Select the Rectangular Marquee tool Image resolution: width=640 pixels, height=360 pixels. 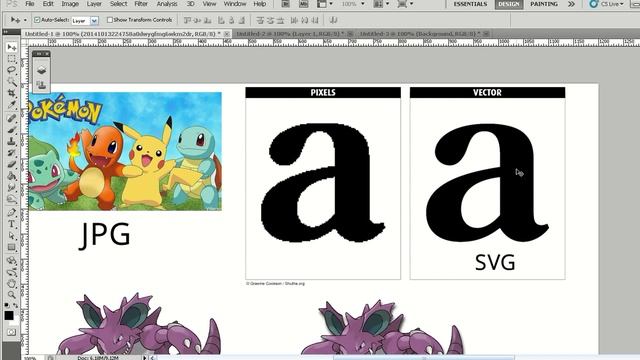tap(11, 59)
